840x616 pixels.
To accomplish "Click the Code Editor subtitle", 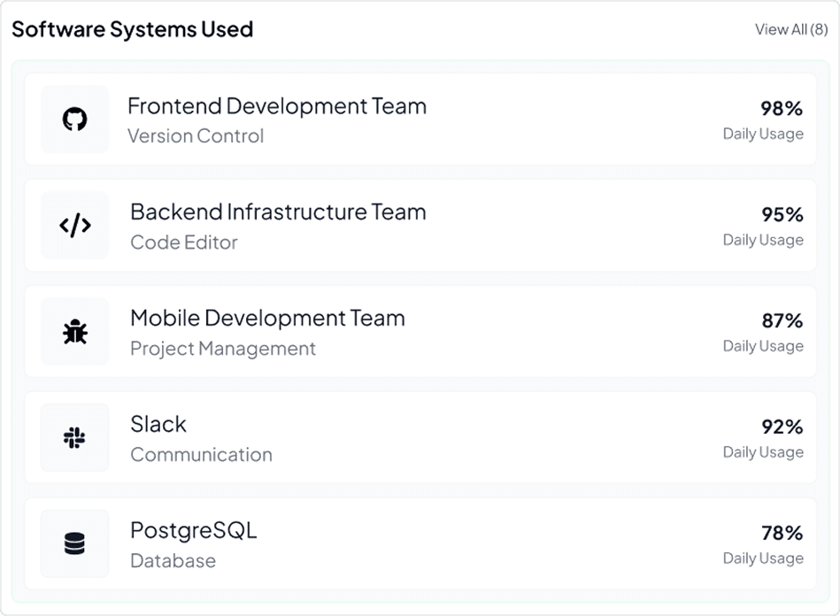I will 184,243.
